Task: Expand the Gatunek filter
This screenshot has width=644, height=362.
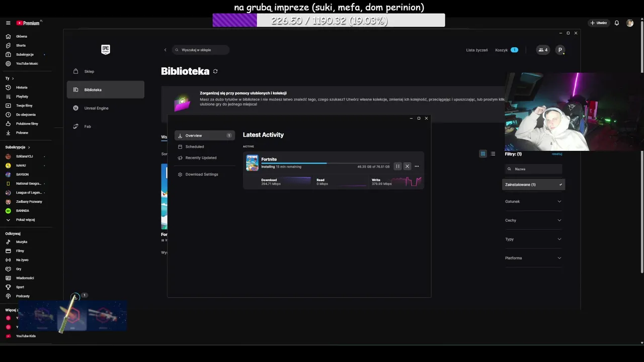Action: [533, 202]
